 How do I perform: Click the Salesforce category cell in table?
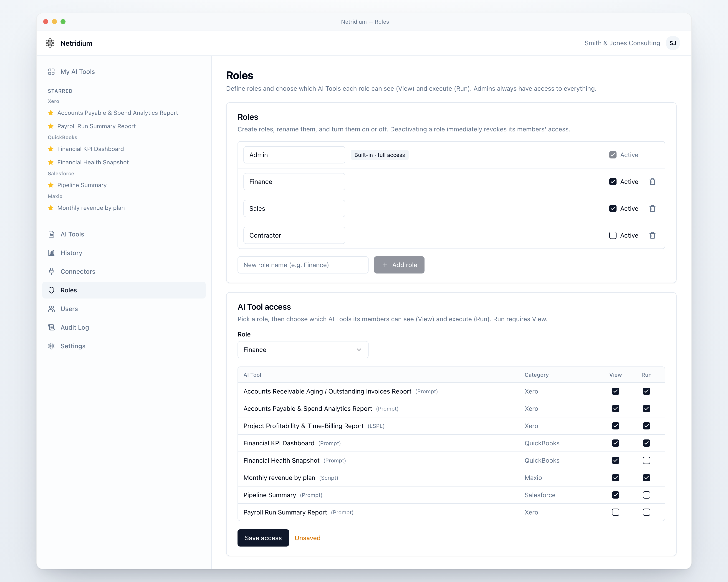[x=540, y=495]
